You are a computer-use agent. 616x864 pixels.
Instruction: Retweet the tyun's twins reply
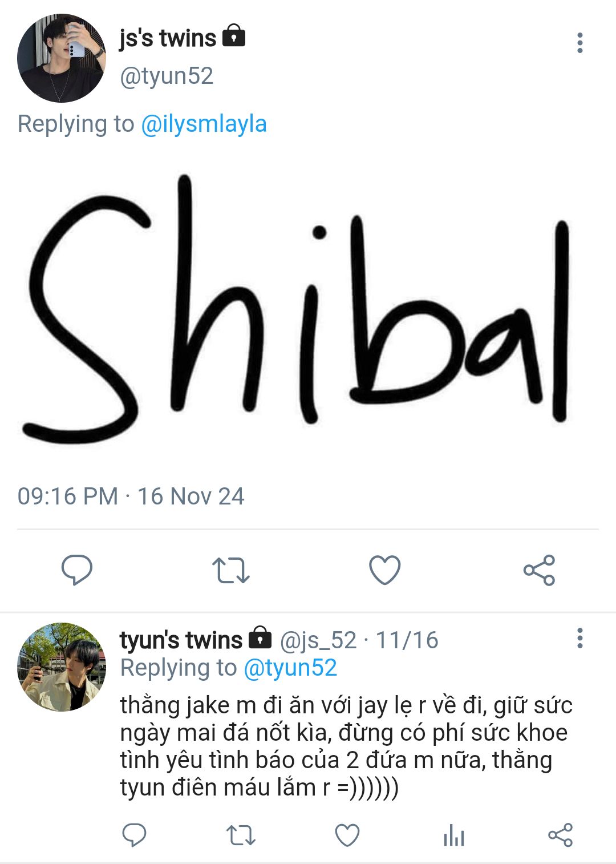[241, 835]
